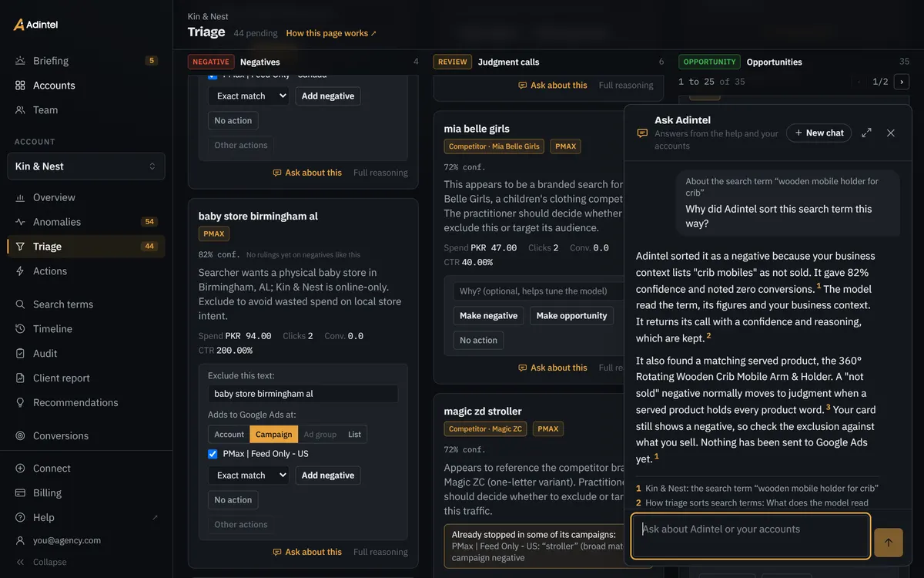Open Full reasoning for baby store birmingham
This screenshot has height=578, width=924.
click(380, 552)
